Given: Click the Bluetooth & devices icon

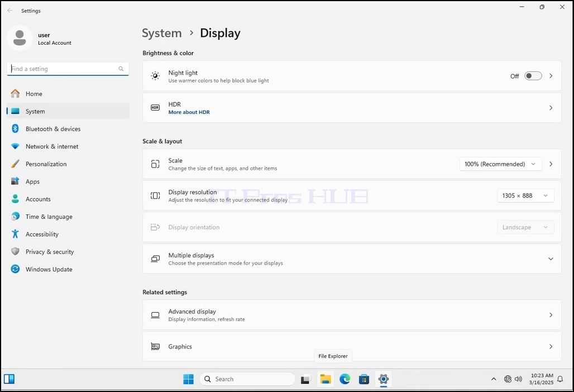Looking at the screenshot, I should coord(15,128).
